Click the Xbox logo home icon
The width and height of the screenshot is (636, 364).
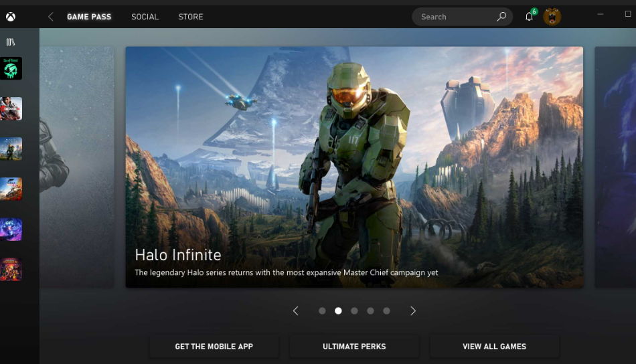(11, 17)
